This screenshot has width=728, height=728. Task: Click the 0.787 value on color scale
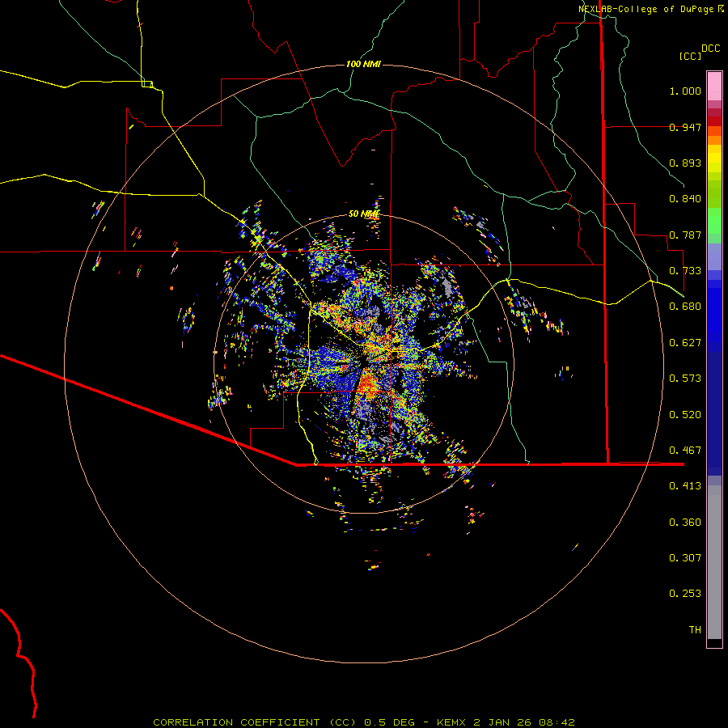685,235
